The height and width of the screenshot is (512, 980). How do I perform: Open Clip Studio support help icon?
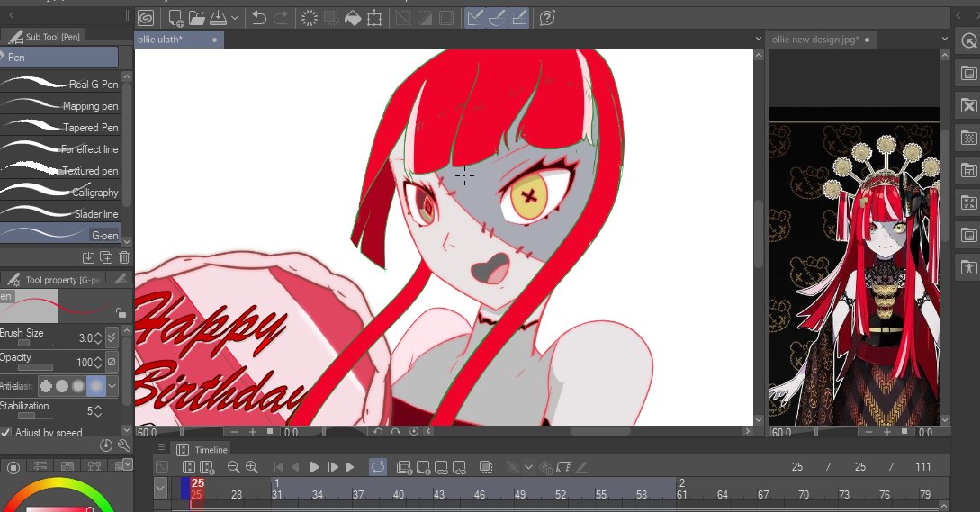(547, 18)
